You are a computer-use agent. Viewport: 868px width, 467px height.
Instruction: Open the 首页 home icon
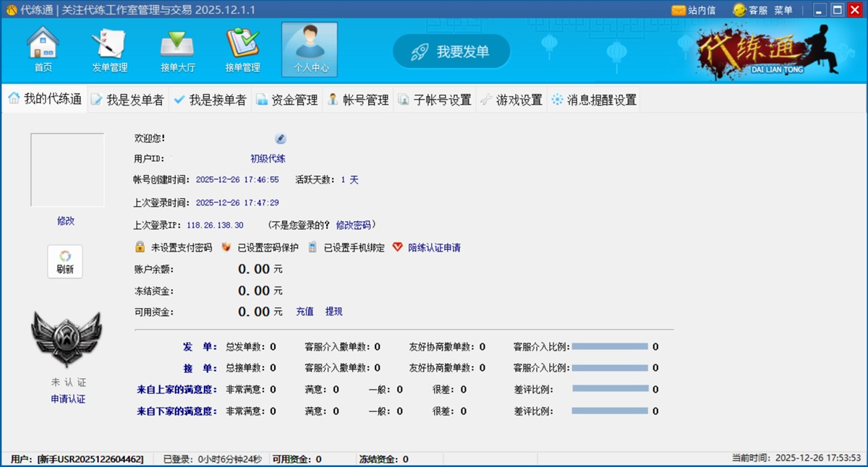pyautogui.click(x=43, y=47)
